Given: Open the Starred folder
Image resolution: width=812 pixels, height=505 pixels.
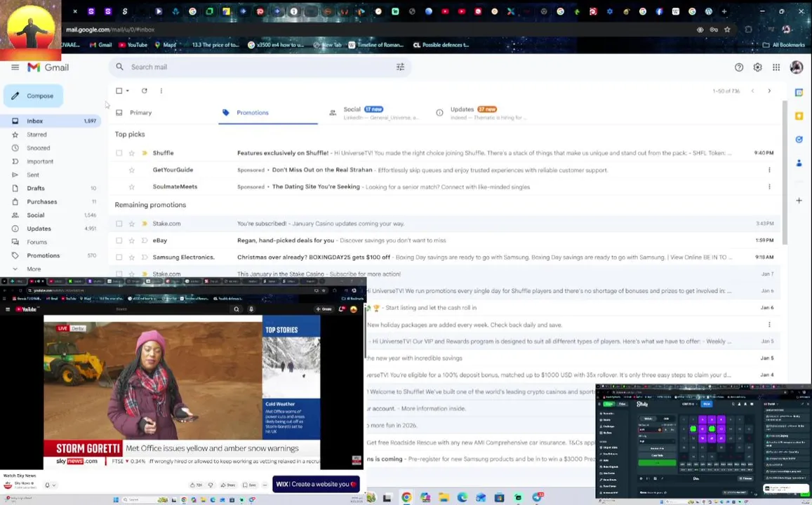Looking at the screenshot, I should point(36,135).
